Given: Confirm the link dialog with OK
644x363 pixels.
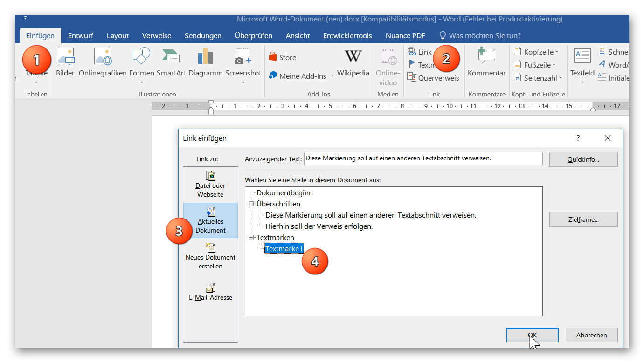Looking at the screenshot, I should click(532, 335).
